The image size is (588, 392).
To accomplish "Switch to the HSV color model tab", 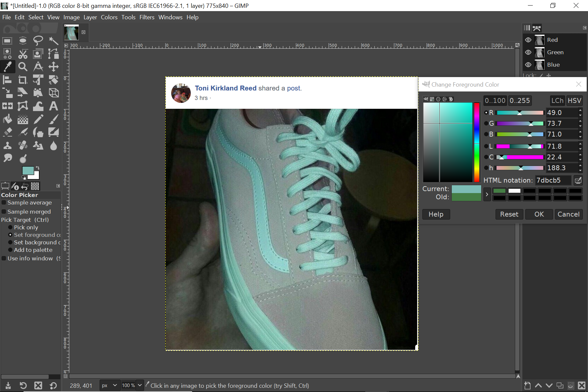I will pos(574,101).
